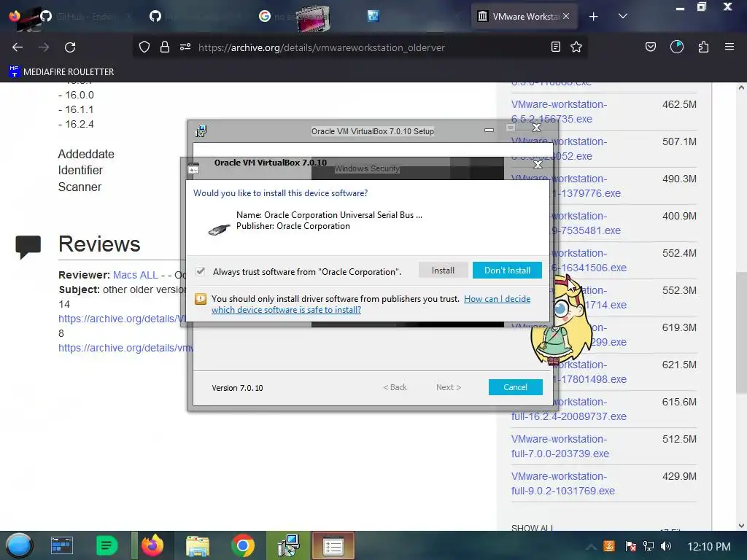Open Google Chrome from the taskbar
The image size is (747, 560).
tap(242, 545)
